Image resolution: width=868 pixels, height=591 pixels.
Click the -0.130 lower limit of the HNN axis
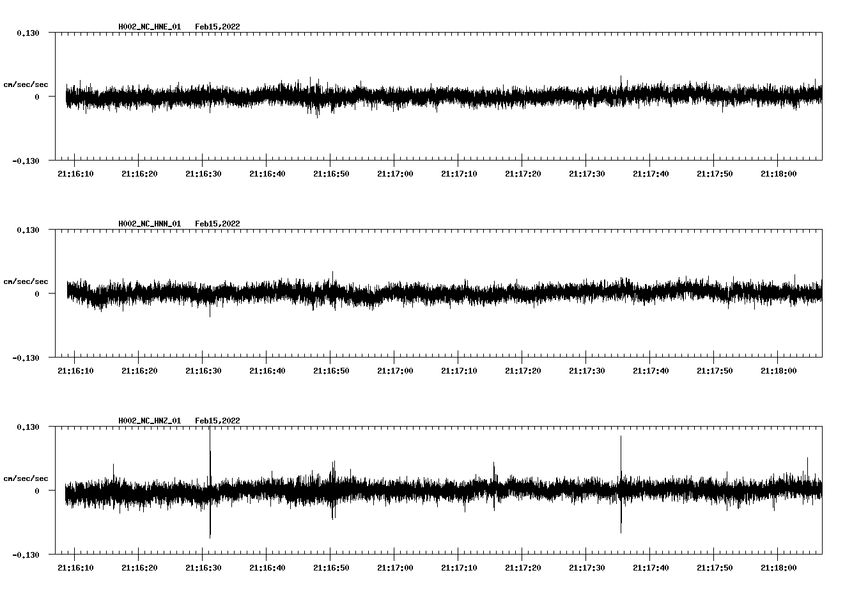pos(26,358)
